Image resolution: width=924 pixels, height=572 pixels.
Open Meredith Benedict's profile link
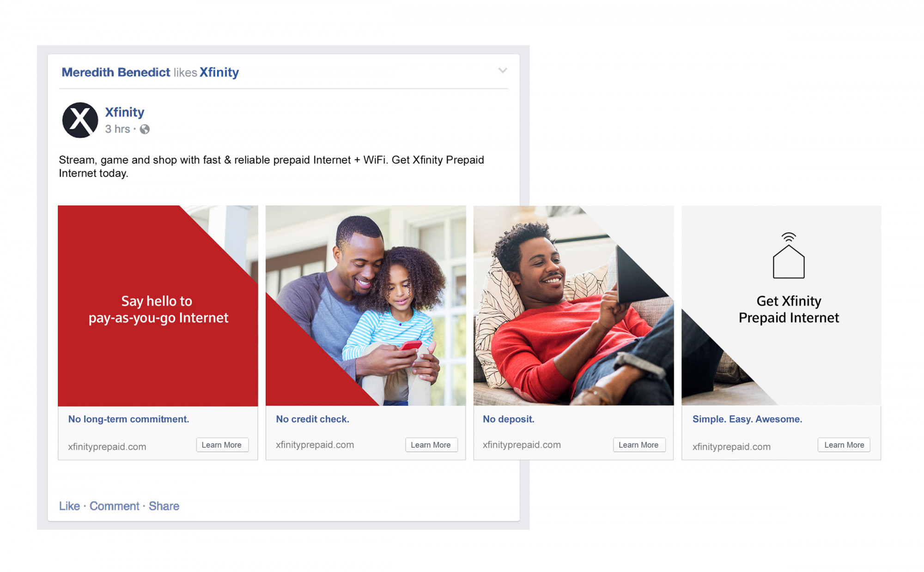click(116, 72)
